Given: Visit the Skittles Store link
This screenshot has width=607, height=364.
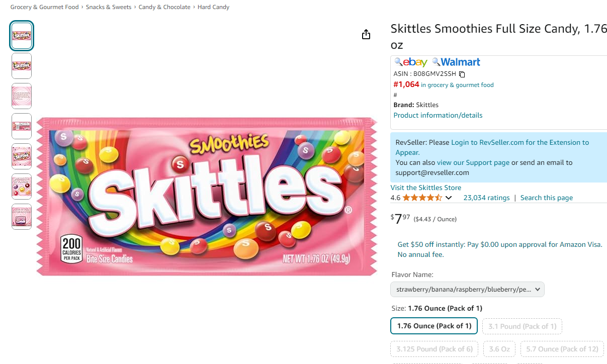Looking at the screenshot, I should (x=426, y=188).
